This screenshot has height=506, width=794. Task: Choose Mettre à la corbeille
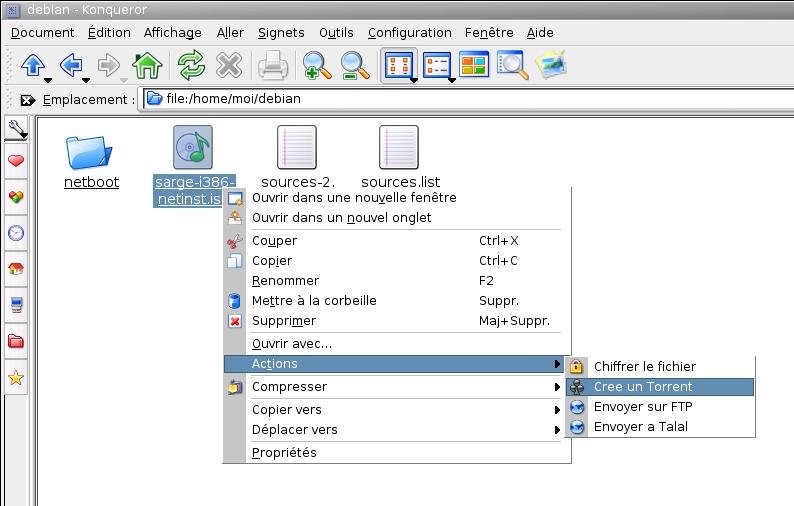tap(397, 301)
